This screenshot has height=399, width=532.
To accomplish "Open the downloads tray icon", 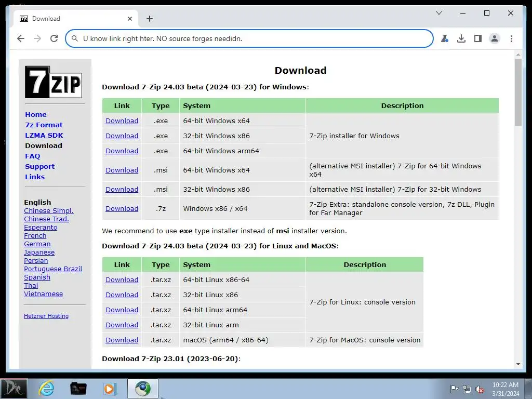I will point(461,38).
